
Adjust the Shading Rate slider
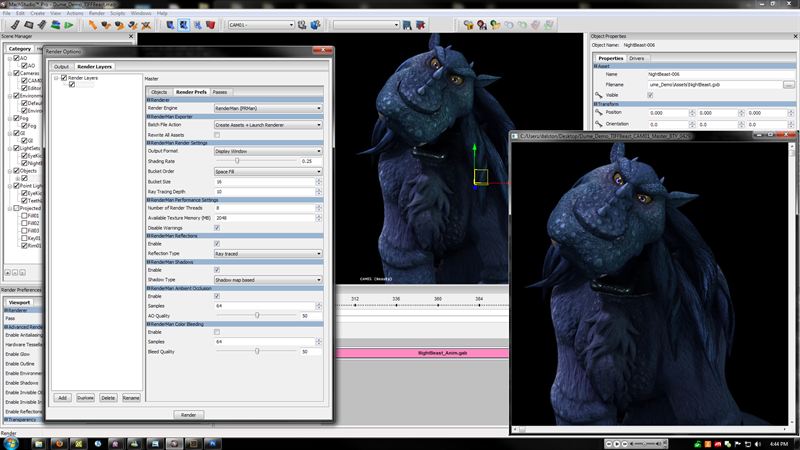(237, 160)
